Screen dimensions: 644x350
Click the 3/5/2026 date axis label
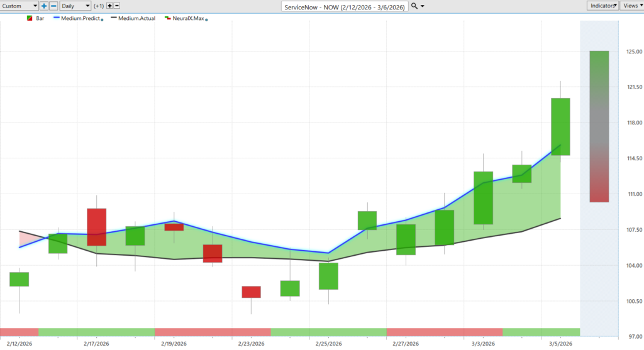[560, 344]
